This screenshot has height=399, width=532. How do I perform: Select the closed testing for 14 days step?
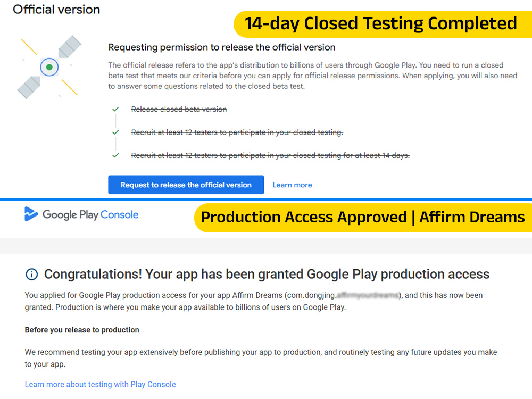point(270,155)
